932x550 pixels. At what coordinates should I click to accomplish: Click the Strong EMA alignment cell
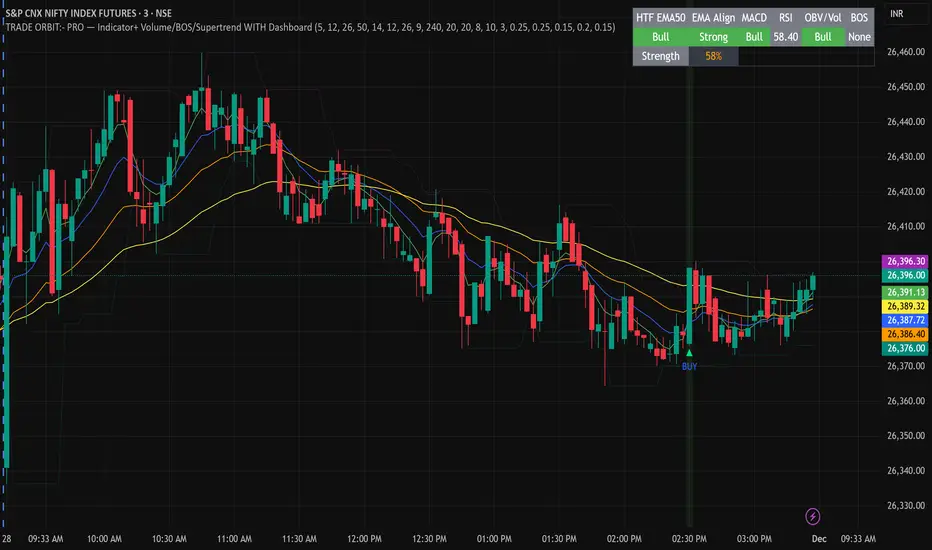click(x=713, y=37)
